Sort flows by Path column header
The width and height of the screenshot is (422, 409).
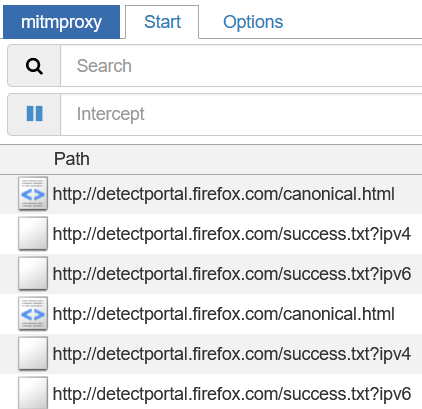pos(72,159)
